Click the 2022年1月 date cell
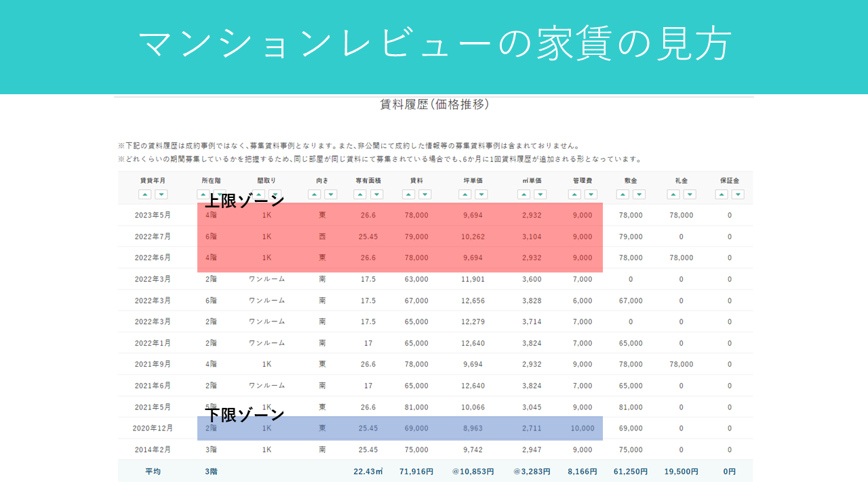Image resolution: width=868 pixels, height=488 pixels. (x=153, y=343)
